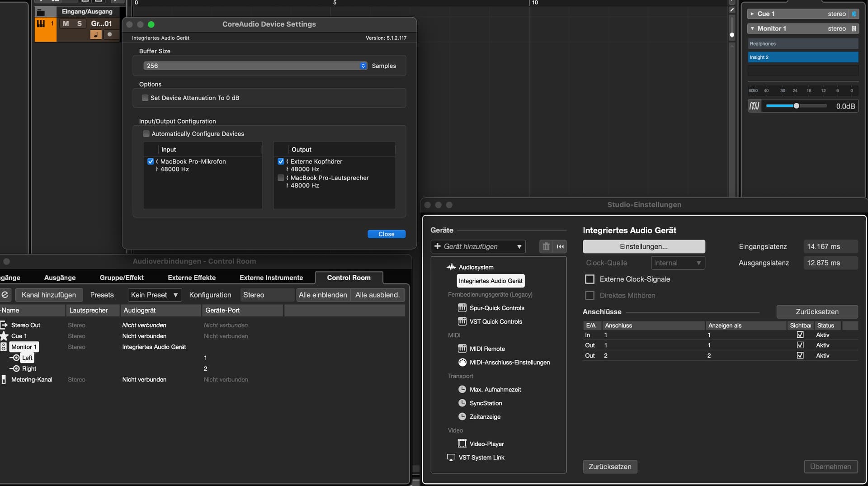
Task: Delete selected device with trash icon
Action: pos(546,246)
